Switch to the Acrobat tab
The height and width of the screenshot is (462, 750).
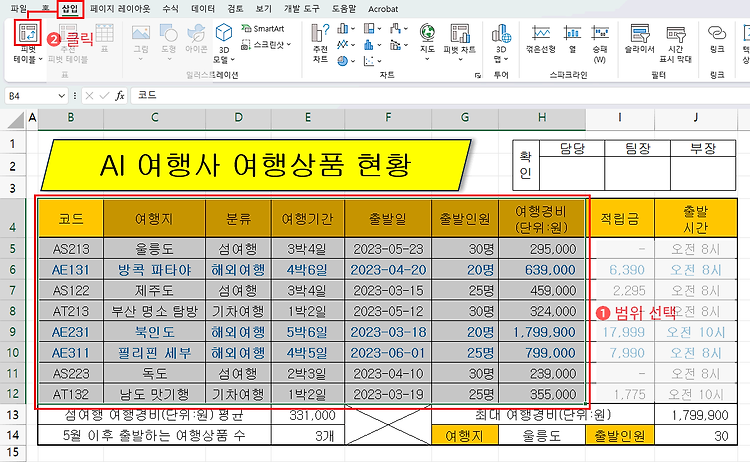tap(383, 9)
